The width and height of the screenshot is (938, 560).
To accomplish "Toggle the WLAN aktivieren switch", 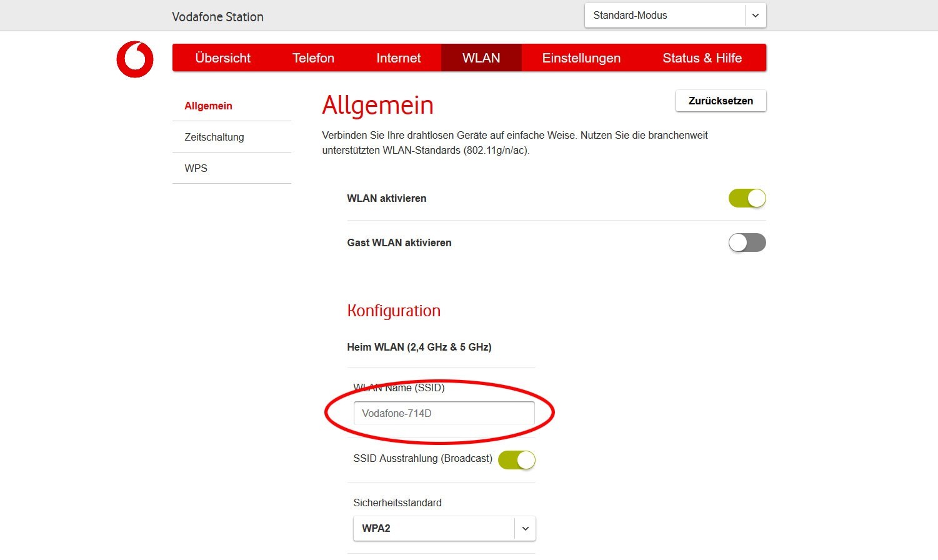I will pyautogui.click(x=747, y=198).
